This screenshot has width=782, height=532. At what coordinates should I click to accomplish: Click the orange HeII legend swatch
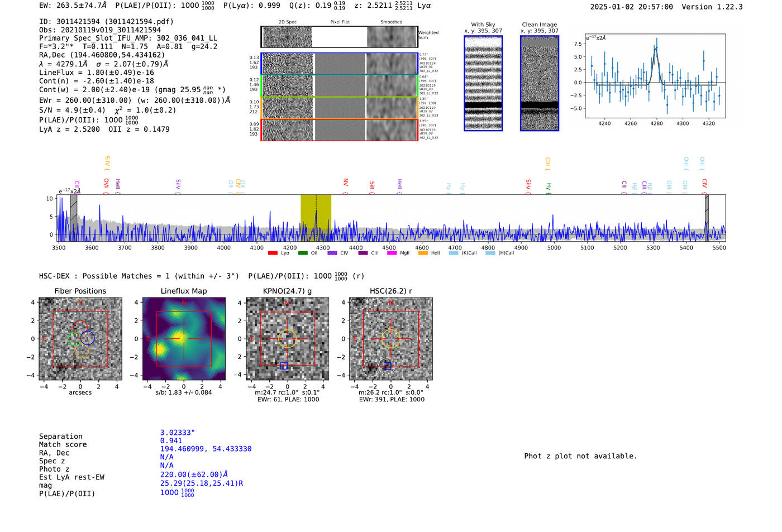[x=423, y=253]
